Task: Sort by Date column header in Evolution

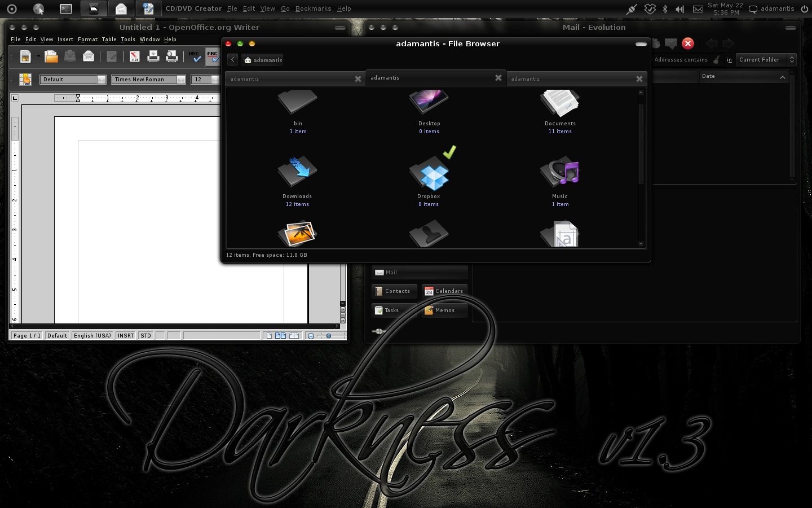Action: coord(744,76)
